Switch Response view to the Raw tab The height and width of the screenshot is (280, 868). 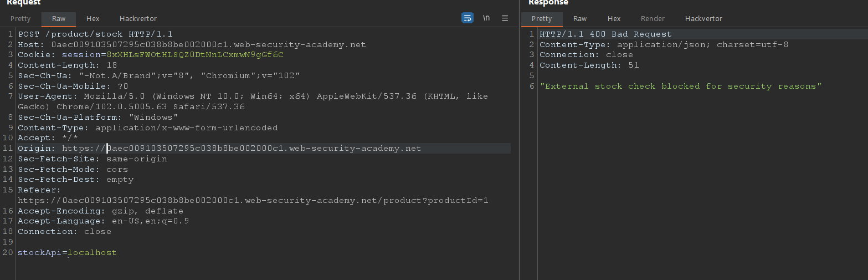[580, 19]
